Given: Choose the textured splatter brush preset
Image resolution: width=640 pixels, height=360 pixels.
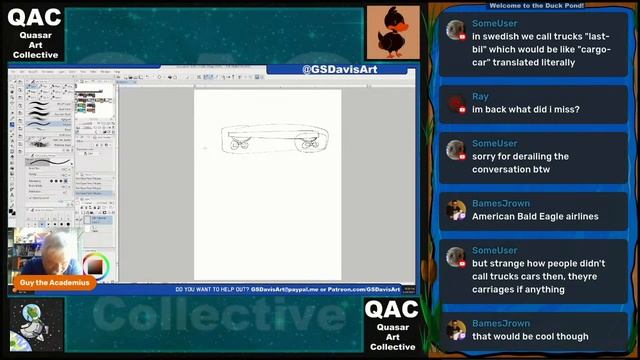Looking at the screenshot, I should tap(49, 145).
